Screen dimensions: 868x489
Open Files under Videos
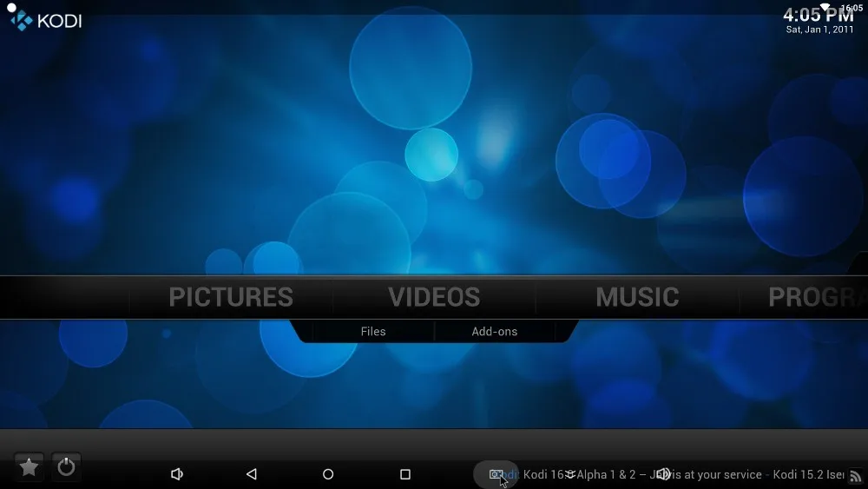(x=373, y=331)
